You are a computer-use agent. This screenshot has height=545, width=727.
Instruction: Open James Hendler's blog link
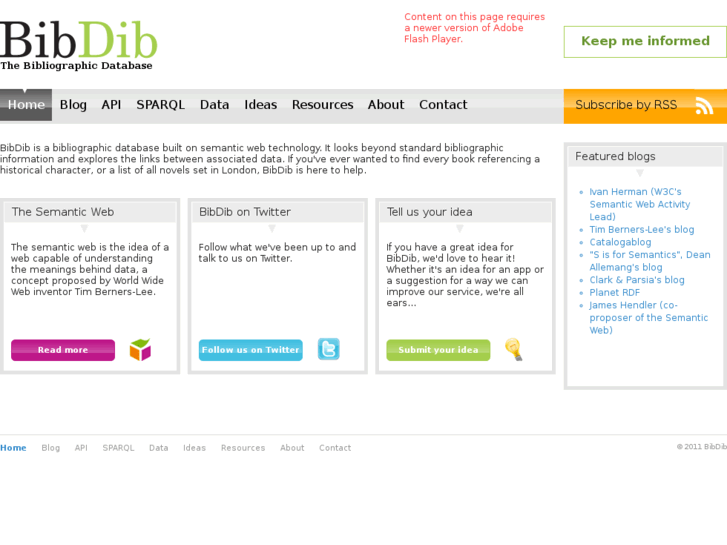pyautogui.click(x=649, y=318)
